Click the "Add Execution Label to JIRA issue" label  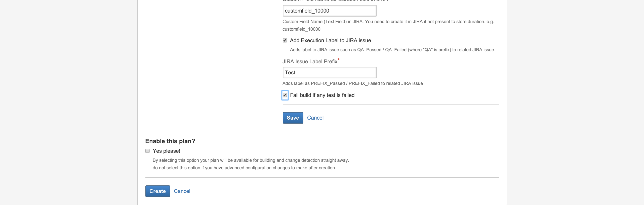[330, 40]
